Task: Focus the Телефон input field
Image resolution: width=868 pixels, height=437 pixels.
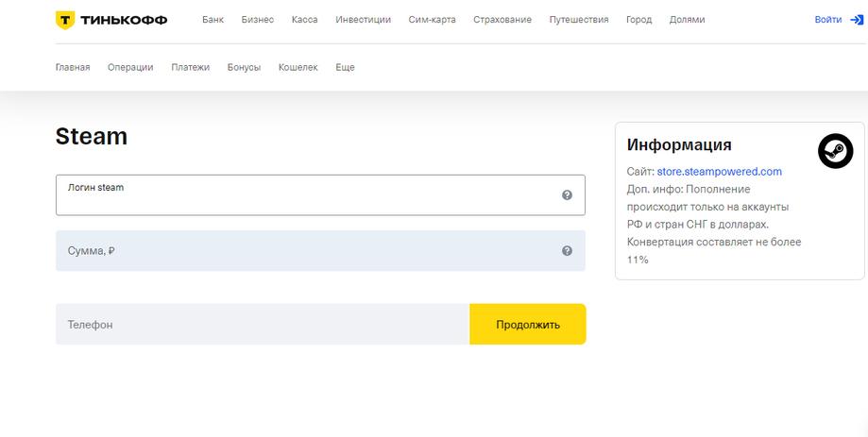Action: pyautogui.click(x=263, y=324)
